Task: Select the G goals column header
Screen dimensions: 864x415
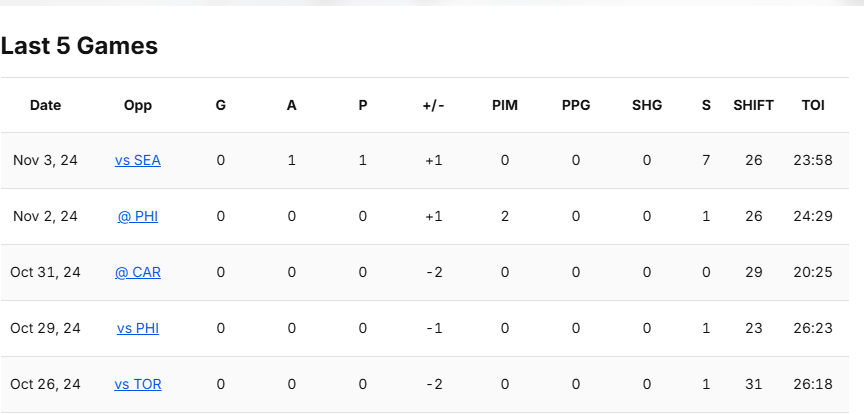Action: 220,105
